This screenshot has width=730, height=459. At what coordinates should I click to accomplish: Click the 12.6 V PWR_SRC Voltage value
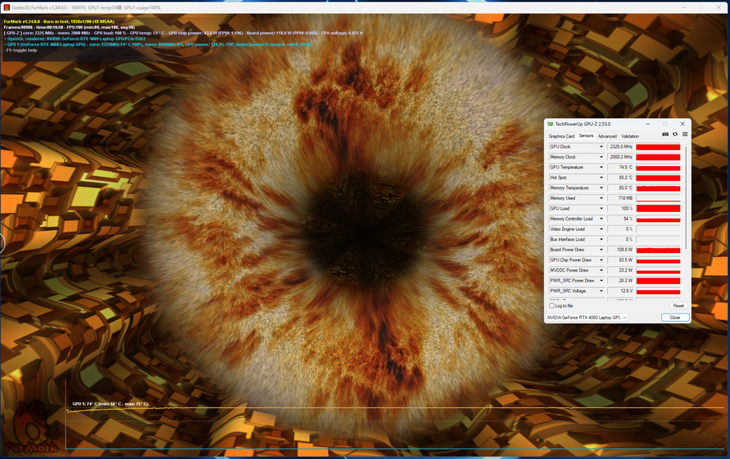(x=621, y=291)
